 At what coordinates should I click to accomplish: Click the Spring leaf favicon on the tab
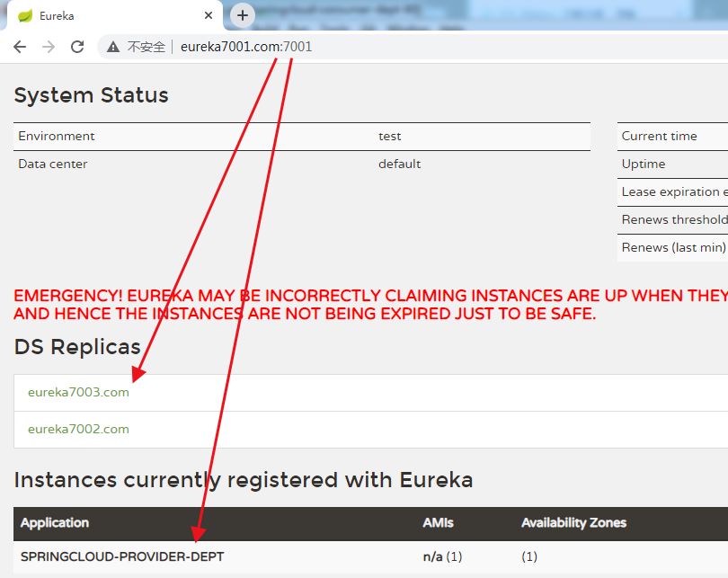(x=25, y=16)
